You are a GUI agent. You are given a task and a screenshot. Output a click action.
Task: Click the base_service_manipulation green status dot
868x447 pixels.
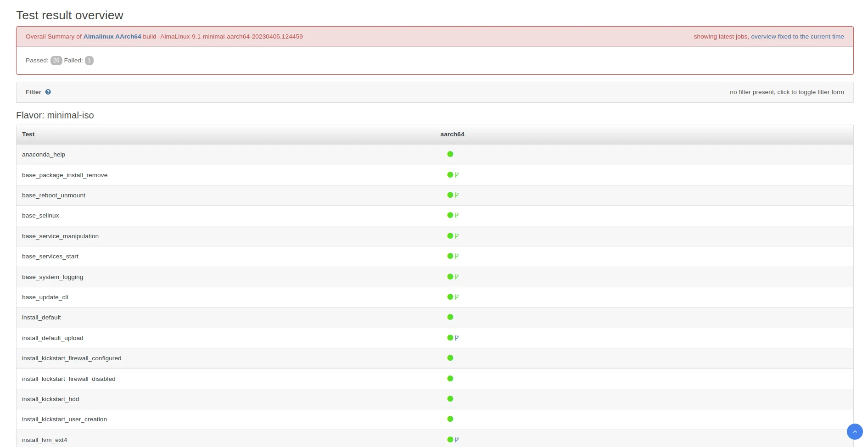tap(450, 236)
